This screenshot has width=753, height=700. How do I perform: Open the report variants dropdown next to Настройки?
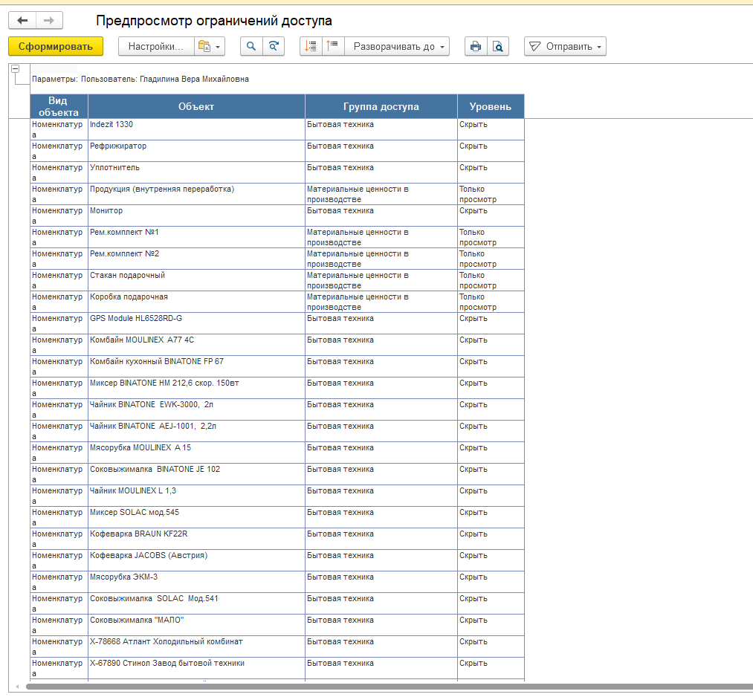pyautogui.click(x=210, y=47)
